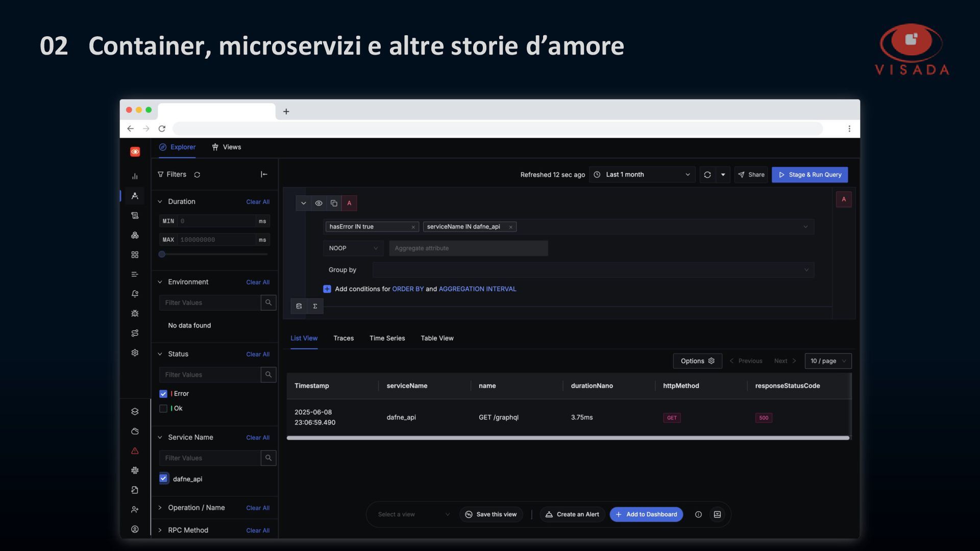Open the auto-refresh interval dropdown arrow
Image resolution: width=980 pixels, height=551 pixels.
click(723, 174)
